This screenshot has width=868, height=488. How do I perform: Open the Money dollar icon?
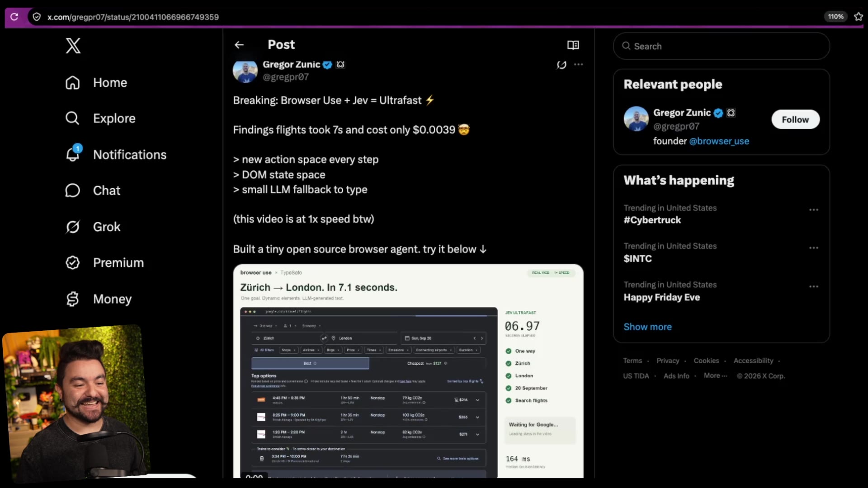coord(72,299)
